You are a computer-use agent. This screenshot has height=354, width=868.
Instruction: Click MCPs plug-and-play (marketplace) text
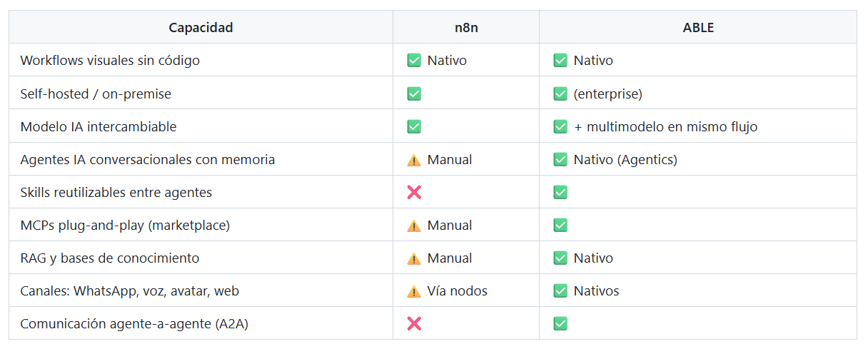click(125, 225)
